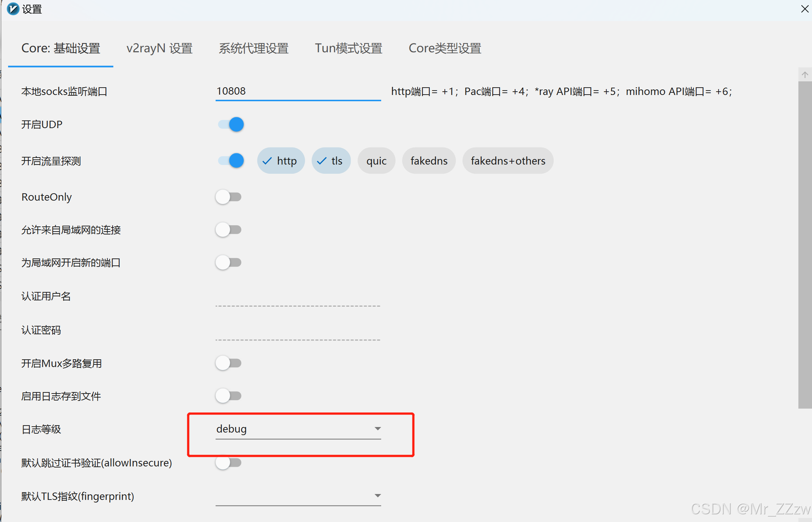Toggle allowInsecure certificate skip switch
This screenshot has width=812, height=522.
click(228, 463)
